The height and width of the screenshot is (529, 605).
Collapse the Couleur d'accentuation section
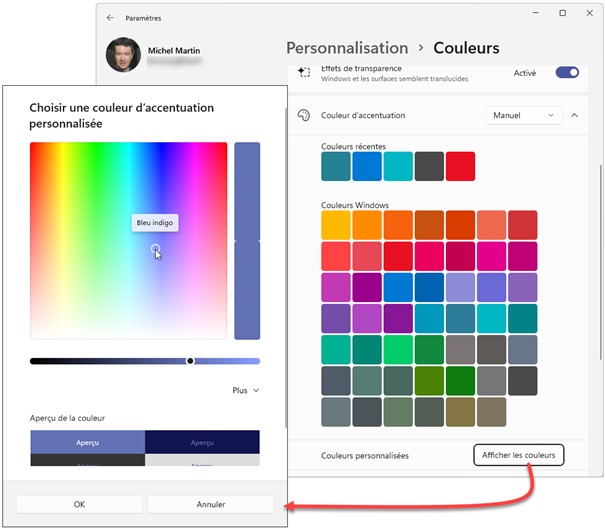pos(574,116)
